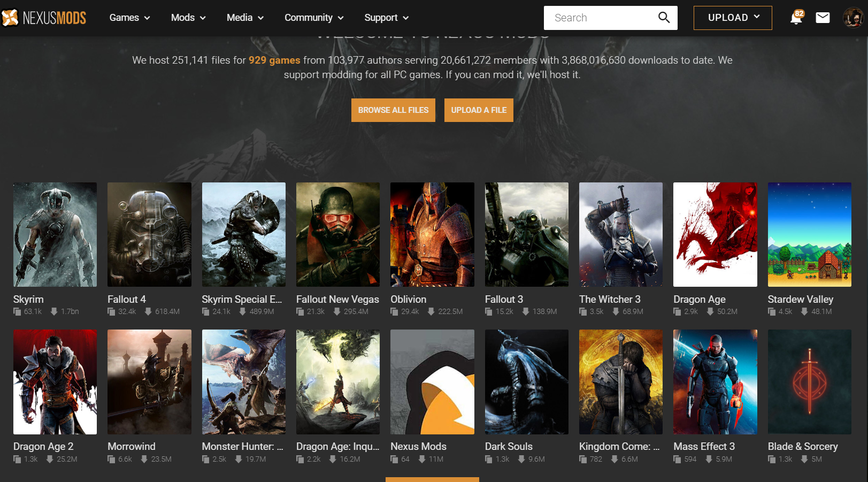Open the Skyrim Special Edition cover
Image resolution: width=868 pixels, height=482 pixels.
244,234
